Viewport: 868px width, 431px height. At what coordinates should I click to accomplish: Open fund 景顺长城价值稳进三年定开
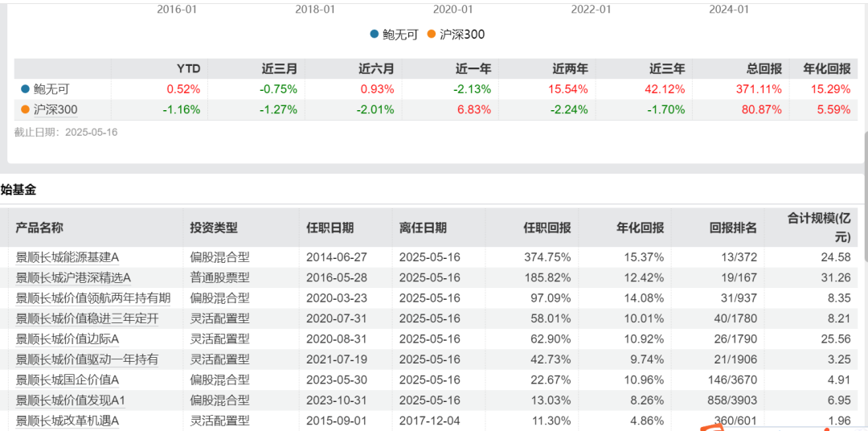click(87, 318)
